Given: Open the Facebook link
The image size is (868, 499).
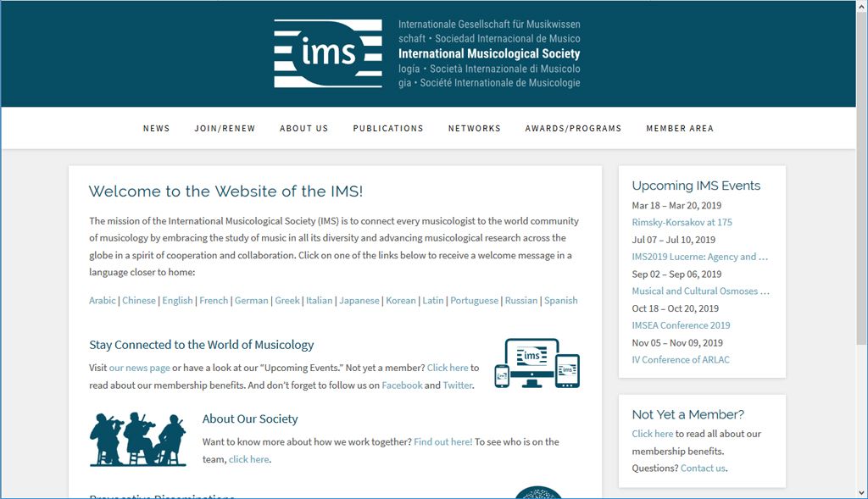Looking at the screenshot, I should click(402, 385).
